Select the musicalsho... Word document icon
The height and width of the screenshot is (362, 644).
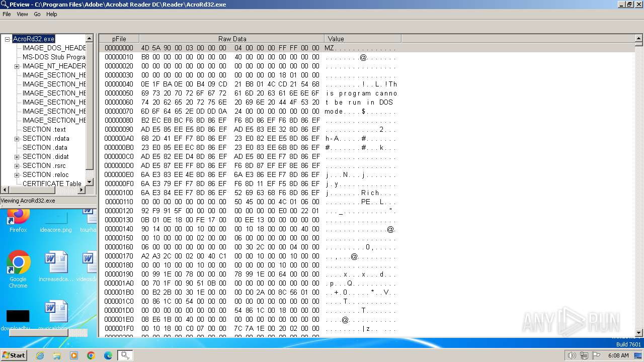pyautogui.click(x=56, y=315)
